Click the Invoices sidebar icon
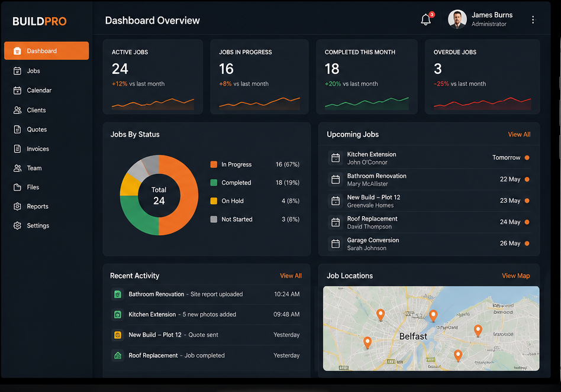This screenshot has height=392, width=561. [x=17, y=148]
